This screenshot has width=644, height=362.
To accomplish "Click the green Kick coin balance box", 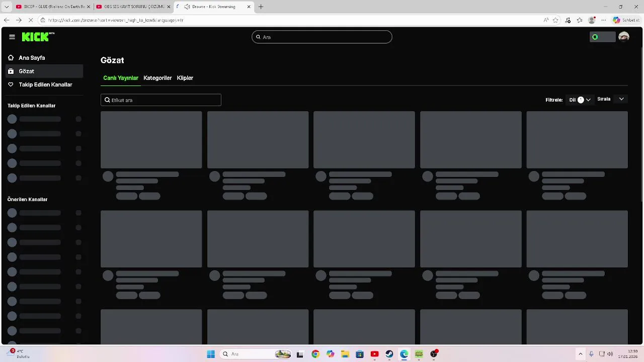I will pyautogui.click(x=602, y=37).
